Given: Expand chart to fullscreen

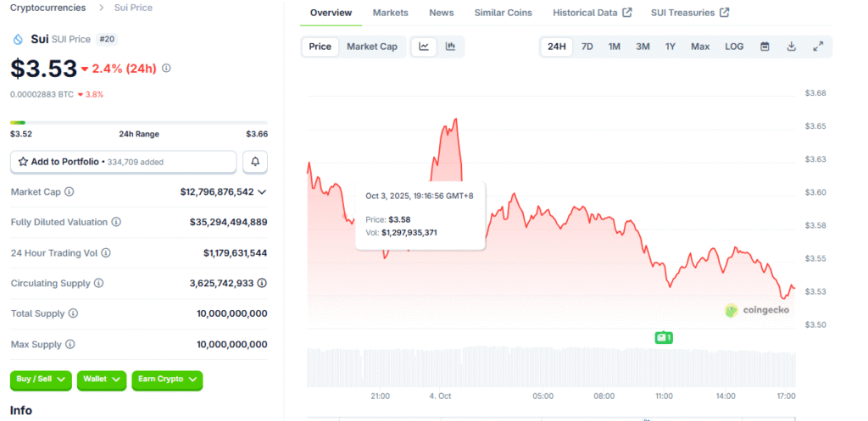Looking at the screenshot, I should (818, 47).
